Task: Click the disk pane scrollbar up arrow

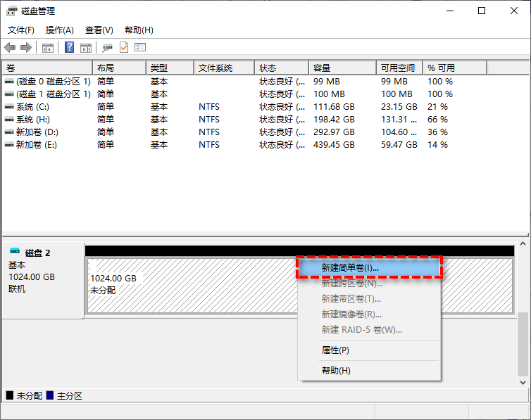Action: click(523, 243)
